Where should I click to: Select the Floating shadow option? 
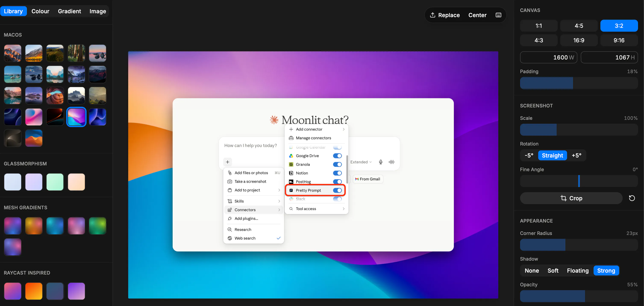(578, 270)
